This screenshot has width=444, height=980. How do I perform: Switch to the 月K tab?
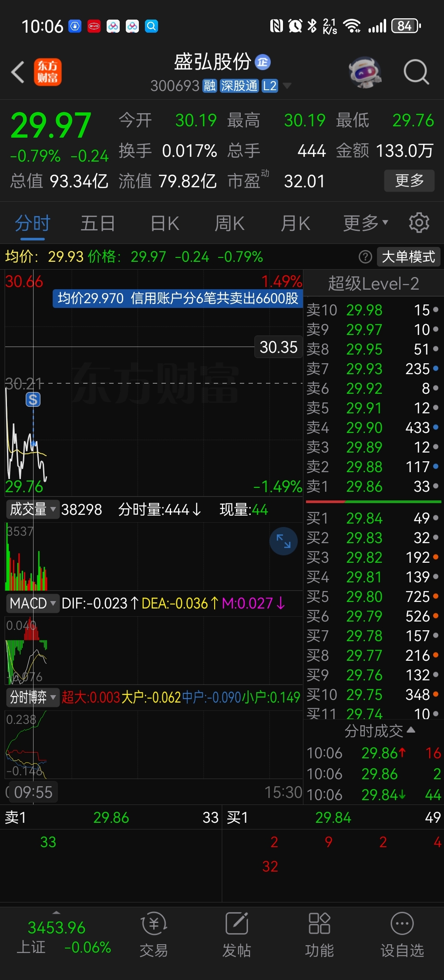coord(295,223)
